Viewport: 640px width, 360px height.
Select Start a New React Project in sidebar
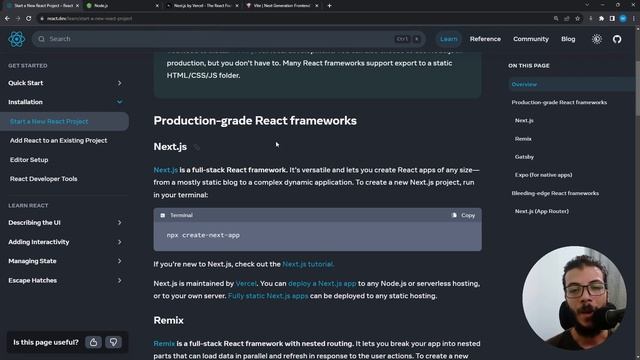(64, 122)
